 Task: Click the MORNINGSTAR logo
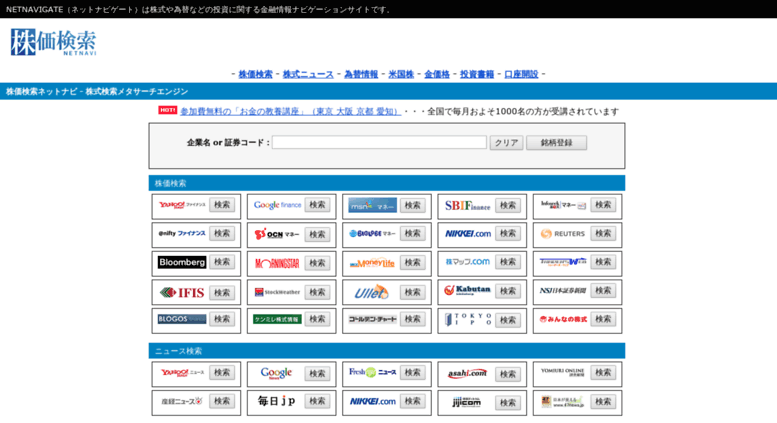(277, 264)
